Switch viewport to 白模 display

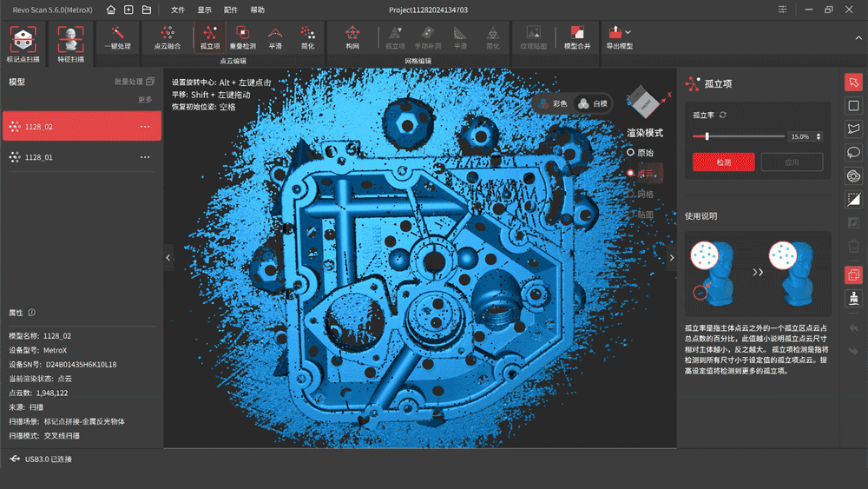[x=594, y=103]
